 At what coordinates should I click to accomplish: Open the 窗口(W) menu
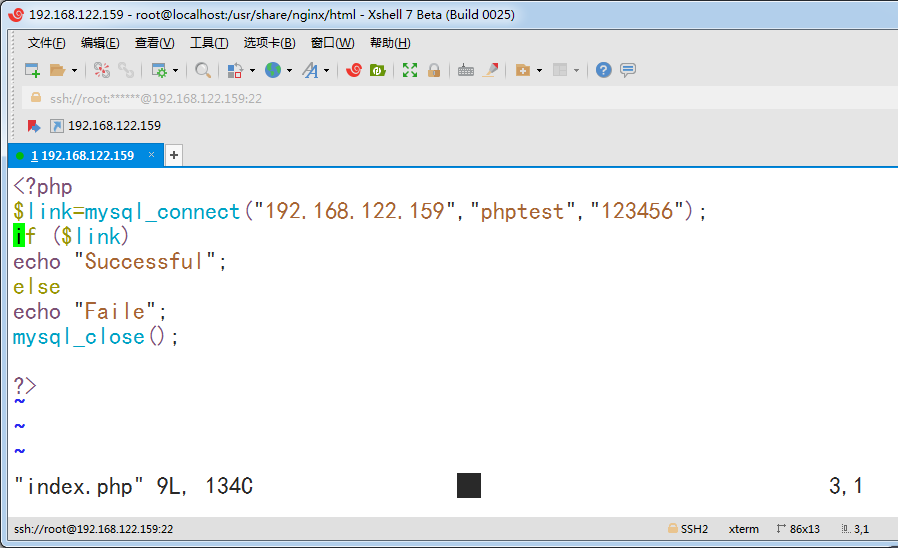[x=333, y=43]
